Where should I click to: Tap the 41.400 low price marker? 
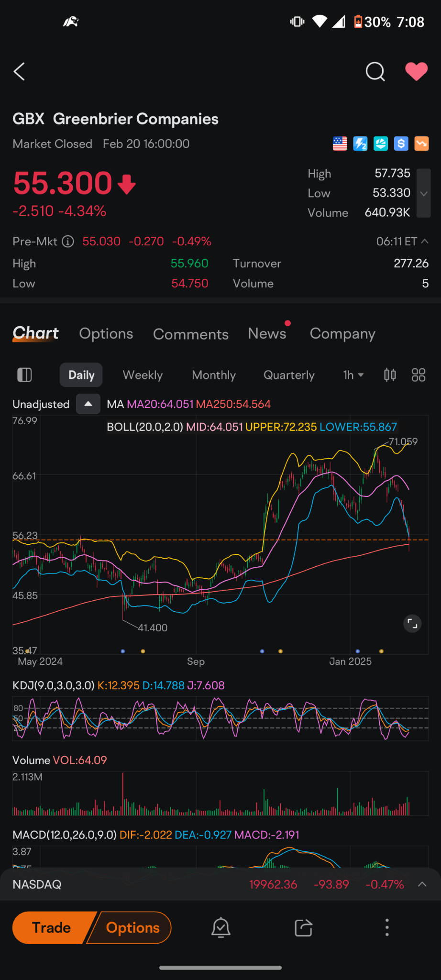point(153,628)
